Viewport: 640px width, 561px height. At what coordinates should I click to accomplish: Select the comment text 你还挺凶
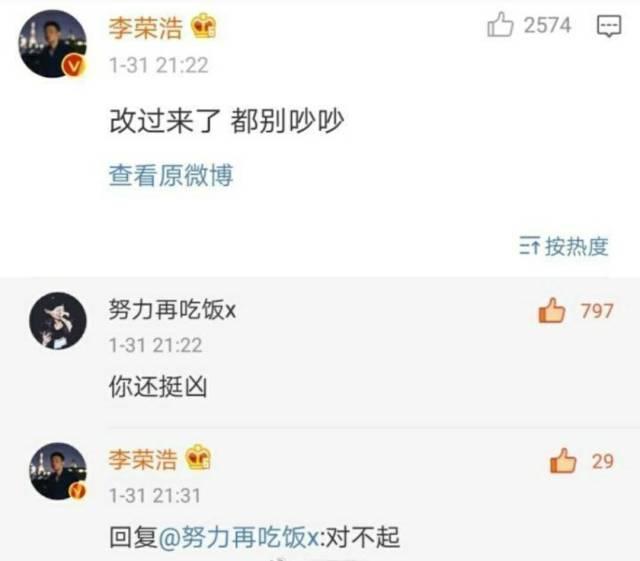(x=158, y=386)
